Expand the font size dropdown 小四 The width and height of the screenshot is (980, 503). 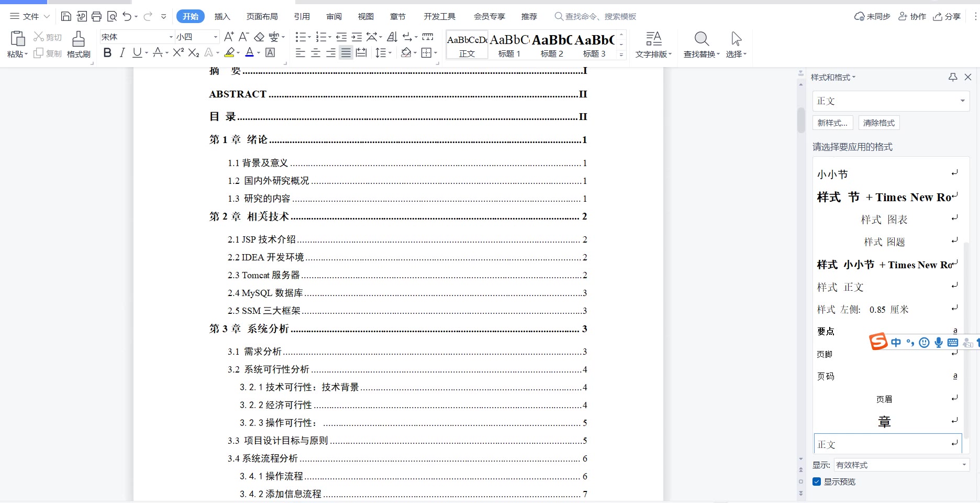coord(215,37)
